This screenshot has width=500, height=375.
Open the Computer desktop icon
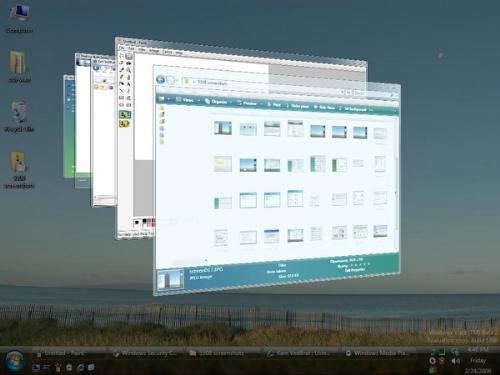[20, 18]
